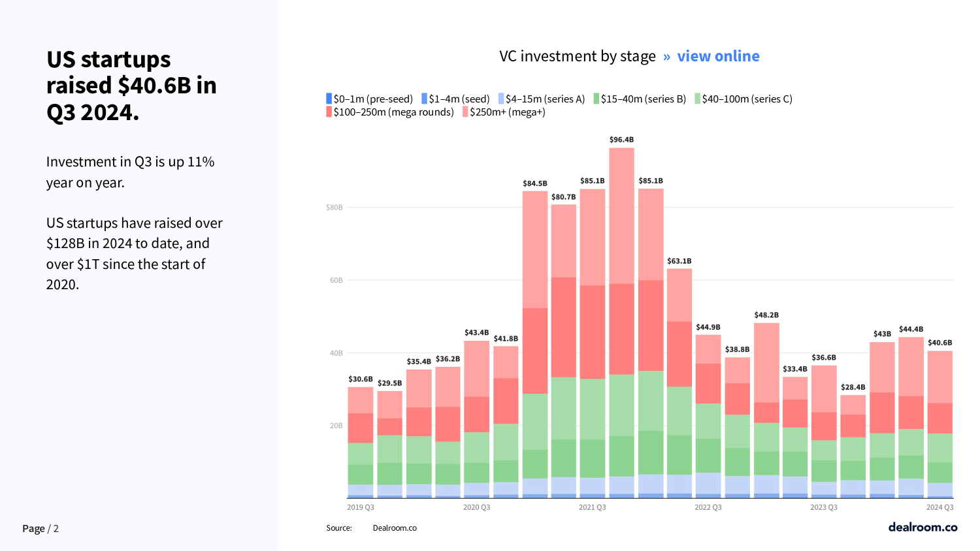The height and width of the screenshot is (551, 980).
Task: Click the mega rounds legend swatch
Action: (x=329, y=112)
